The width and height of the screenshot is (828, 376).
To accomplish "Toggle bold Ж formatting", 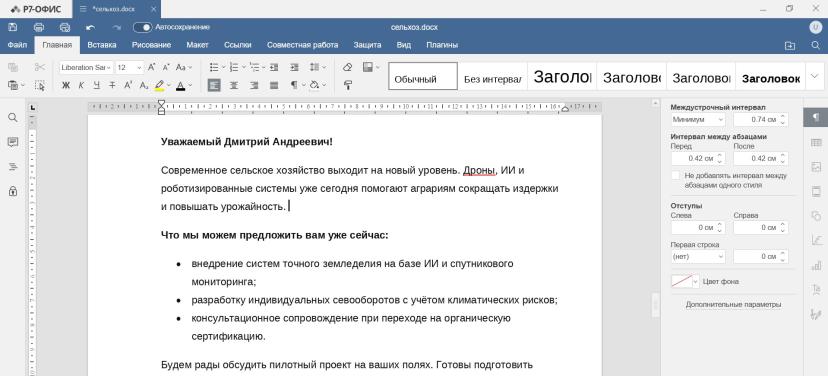I will [66, 85].
